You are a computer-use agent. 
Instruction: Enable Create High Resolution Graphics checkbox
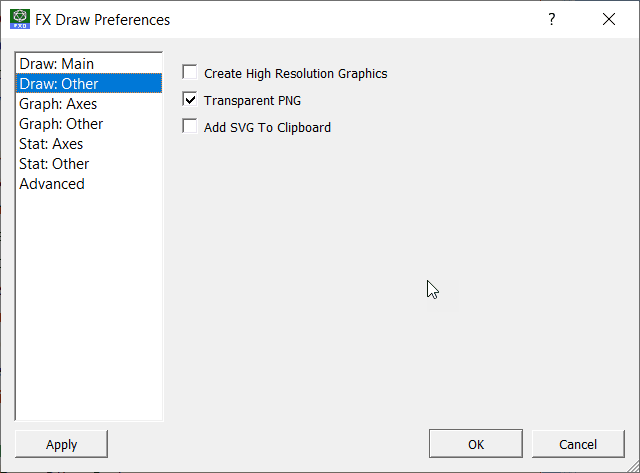coord(190,72)
